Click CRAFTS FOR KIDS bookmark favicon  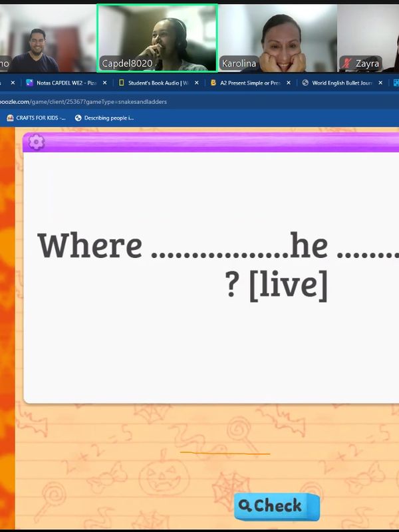click(10, 118)
